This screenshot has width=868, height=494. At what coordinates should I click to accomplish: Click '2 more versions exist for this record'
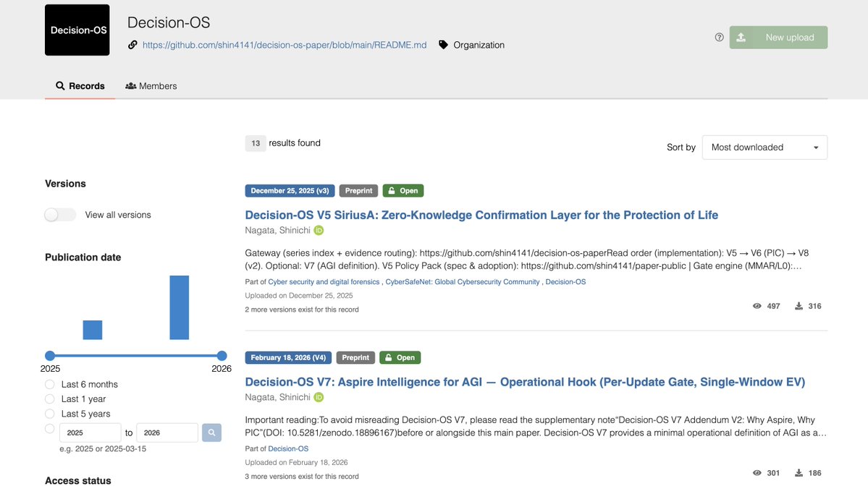tap(302, 310)
